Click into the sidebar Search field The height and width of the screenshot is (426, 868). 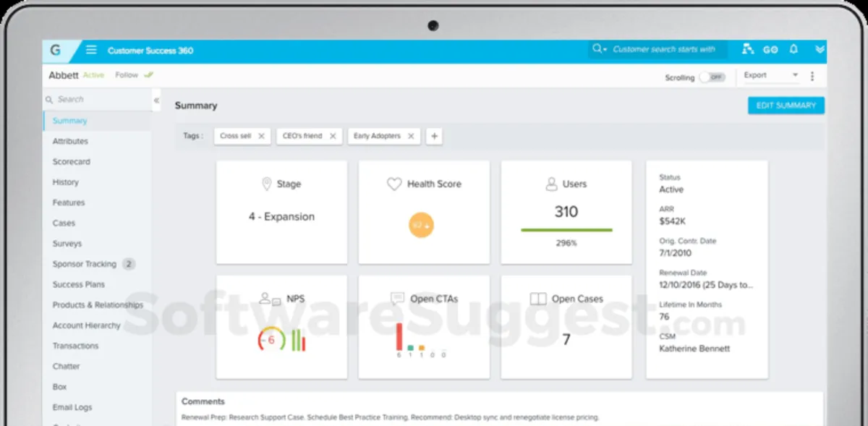coord(97,100)
